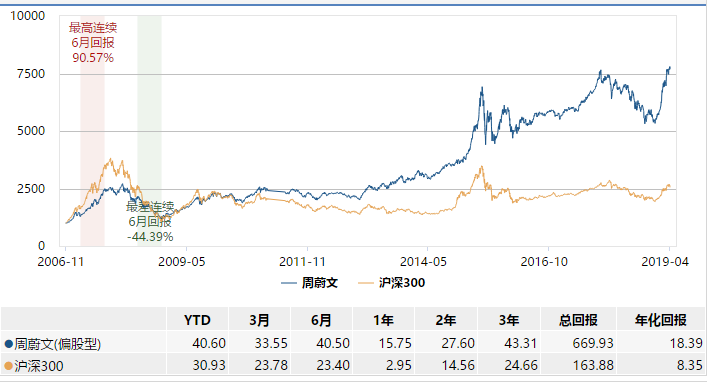Image resolution: width=707 pixels, height=382 pixels.
Task: Click the 23.40 沪深300 value
Action: tap(333, 365)
